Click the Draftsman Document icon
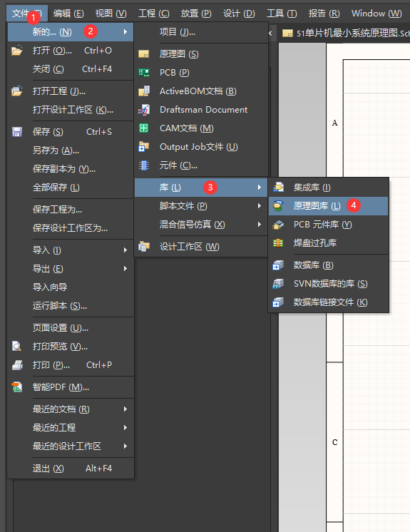 pyautogui.click(x=144, y=110)
